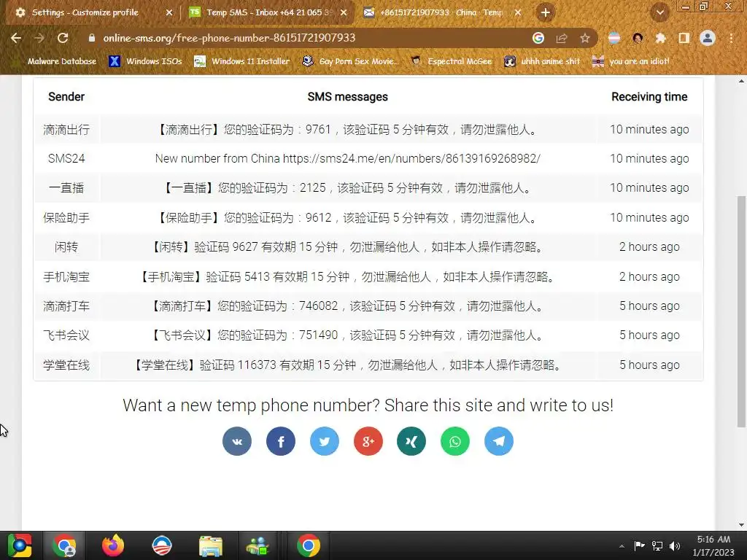Viewport: 747px width, 560px height.
Task: Select the 保险助手 message with code 9612
Action: 348,217
